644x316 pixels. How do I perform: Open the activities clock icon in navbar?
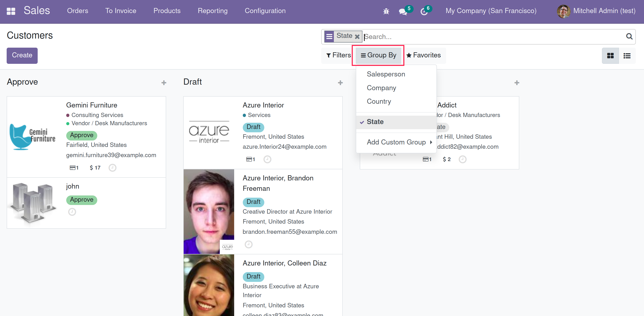[x=424, y=12]
